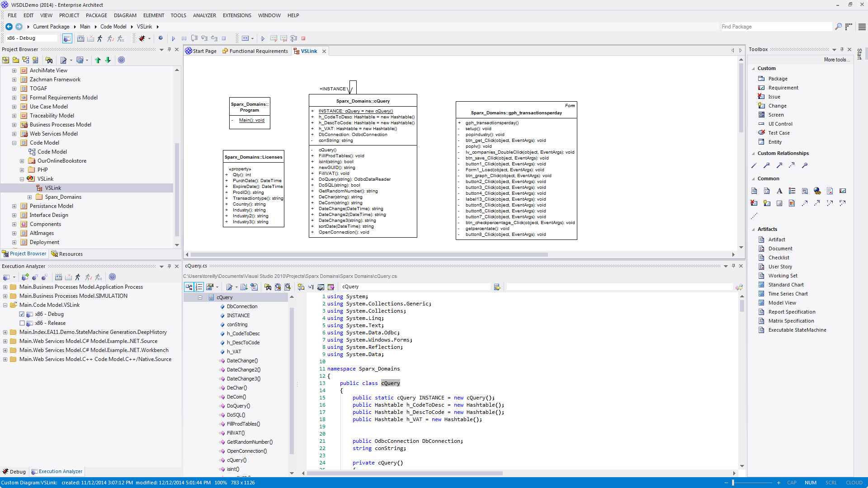Open the ANALYZER menu
Screen dimensions: 868x488
coord(204,15)
